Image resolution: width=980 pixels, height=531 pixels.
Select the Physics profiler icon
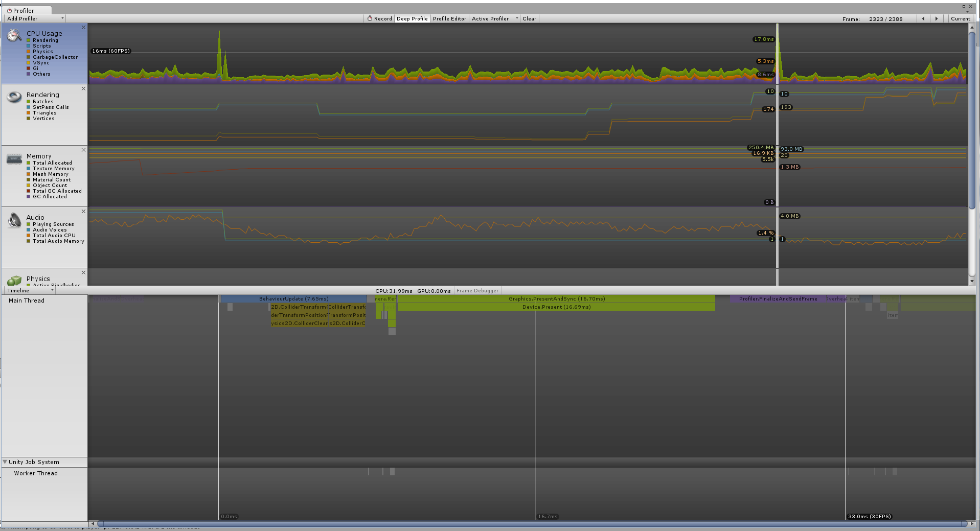click(14, 281)
